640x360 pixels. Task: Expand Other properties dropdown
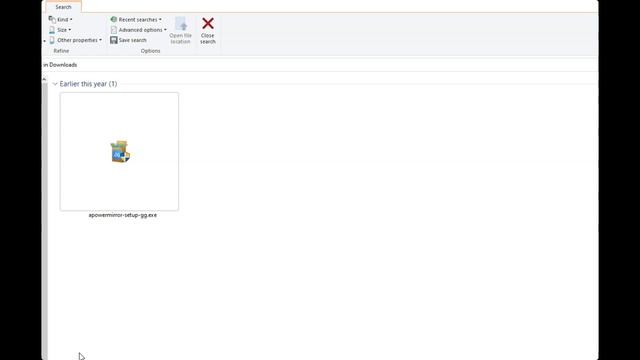coord(75,40)
